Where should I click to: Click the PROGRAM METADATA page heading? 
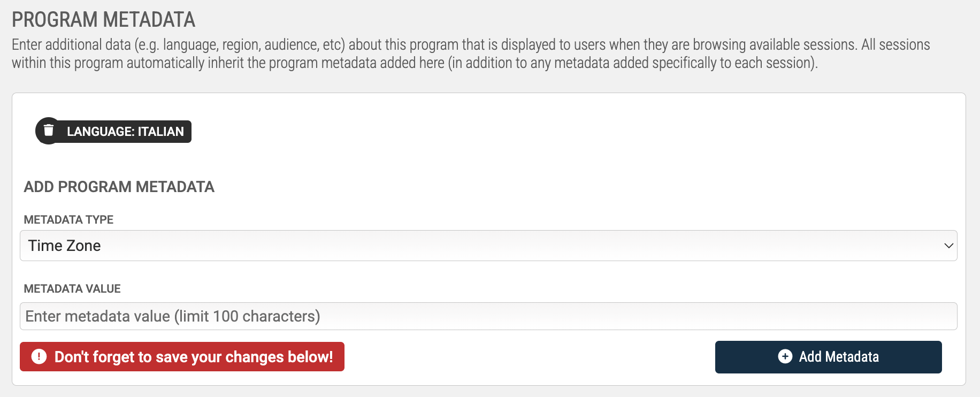coord(103,20)
